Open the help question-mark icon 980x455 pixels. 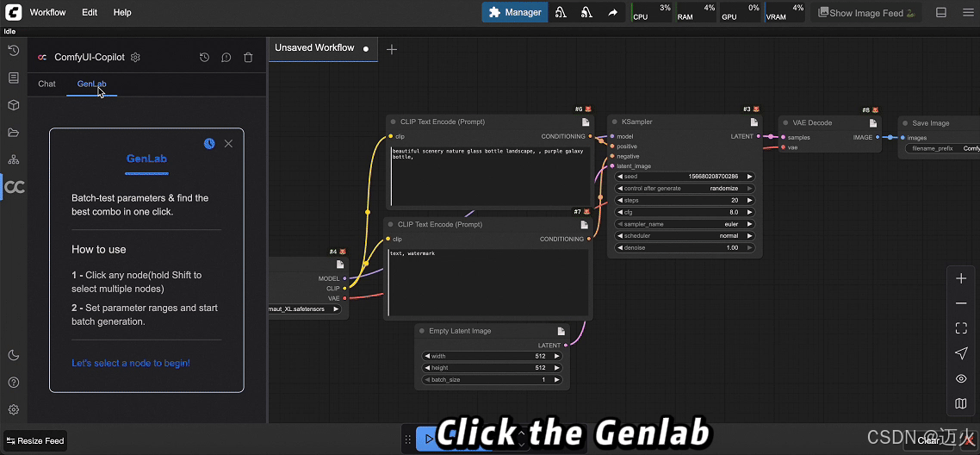coord(13,383)
